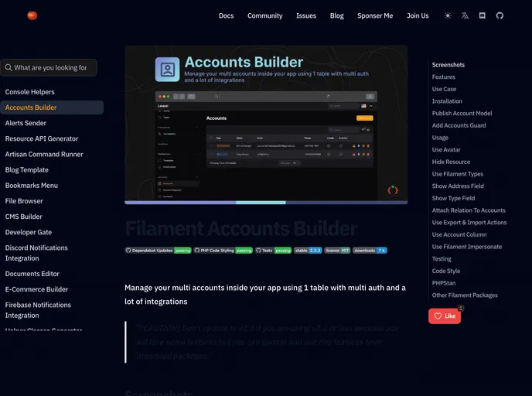
Task: Click the chat message icon in header
Action: (483, 15)
